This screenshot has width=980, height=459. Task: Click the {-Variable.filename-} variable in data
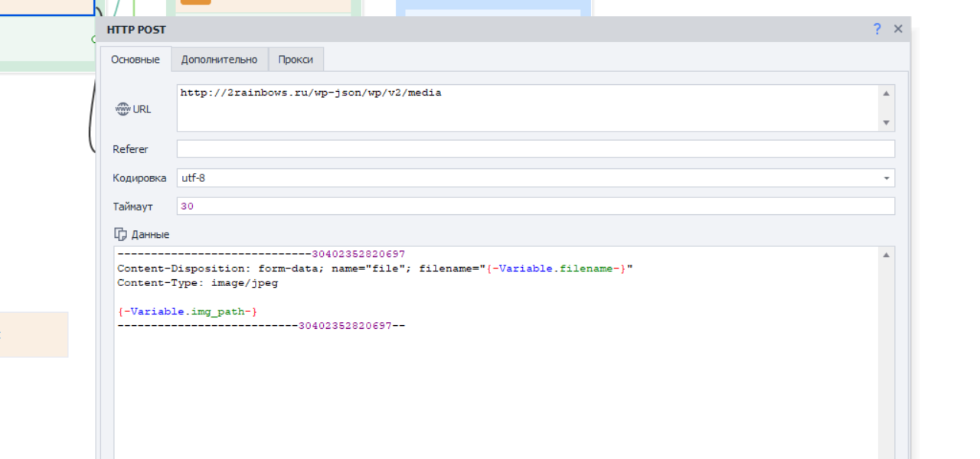557,269
